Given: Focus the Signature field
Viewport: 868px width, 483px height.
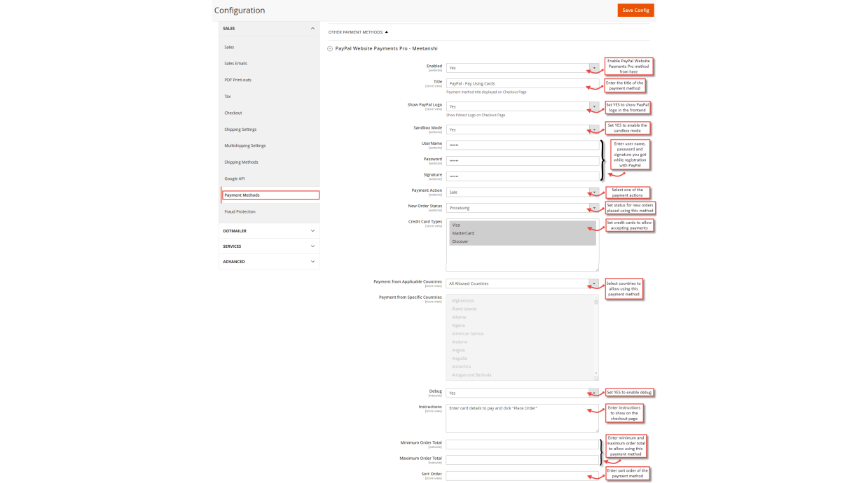Looking at the screenshot, I should pos(523,176).
